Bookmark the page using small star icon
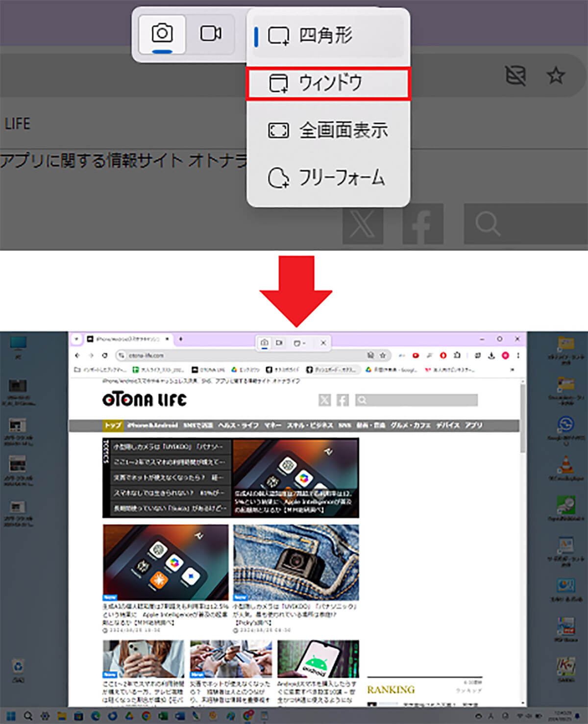588x724 pixels. 383,355
